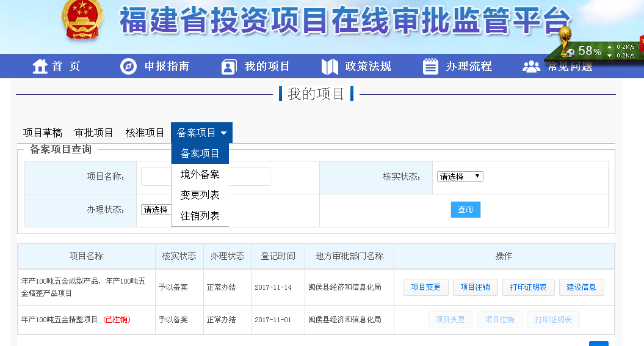Screen dimensions: 644x346
Task: Click project name 年产100吨五金成型产品
Action: (84, 287)
